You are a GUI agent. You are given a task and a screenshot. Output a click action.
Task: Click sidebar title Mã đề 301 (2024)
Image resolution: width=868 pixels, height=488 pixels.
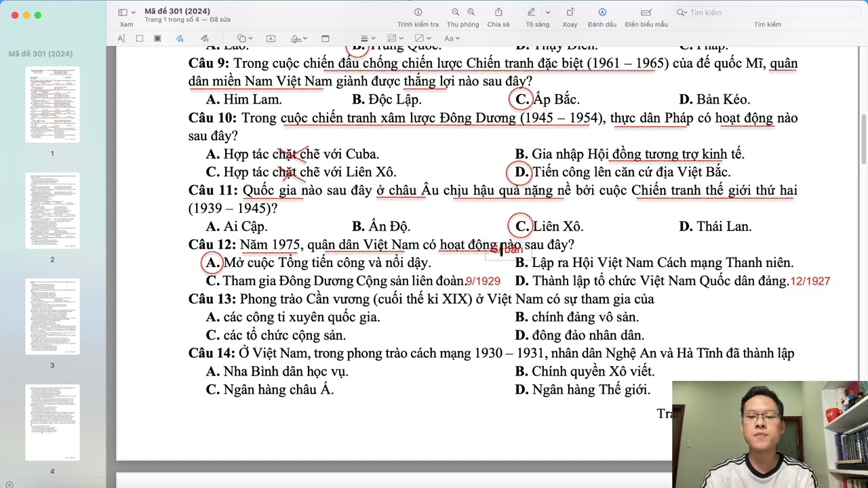pyautogui.click(x=41, y=54)
